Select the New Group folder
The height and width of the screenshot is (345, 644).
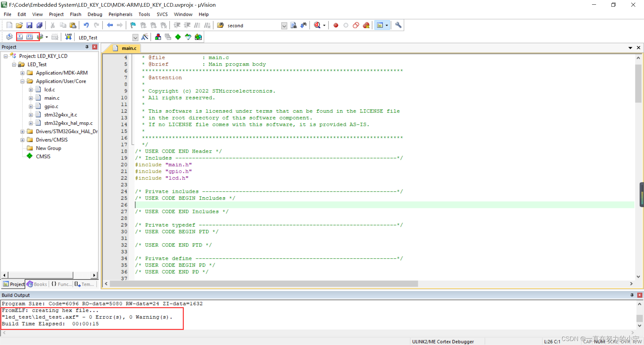(49, 148)
